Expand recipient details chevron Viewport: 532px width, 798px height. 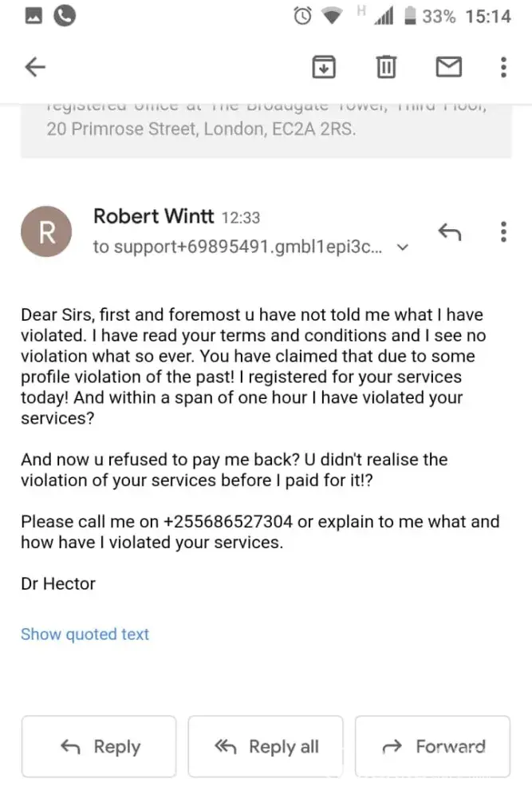pos(403,247)
